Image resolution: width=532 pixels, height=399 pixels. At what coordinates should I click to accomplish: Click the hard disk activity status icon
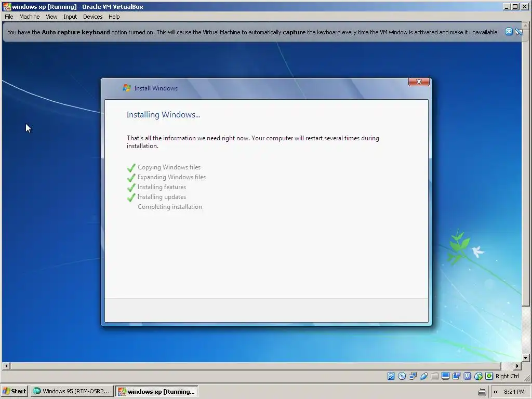[x=391, y=376]
